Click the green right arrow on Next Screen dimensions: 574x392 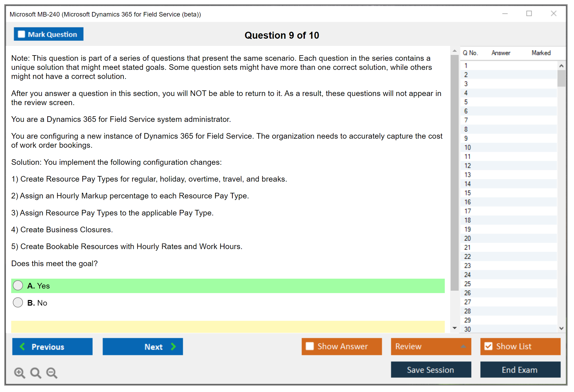(x=174, y=346)
